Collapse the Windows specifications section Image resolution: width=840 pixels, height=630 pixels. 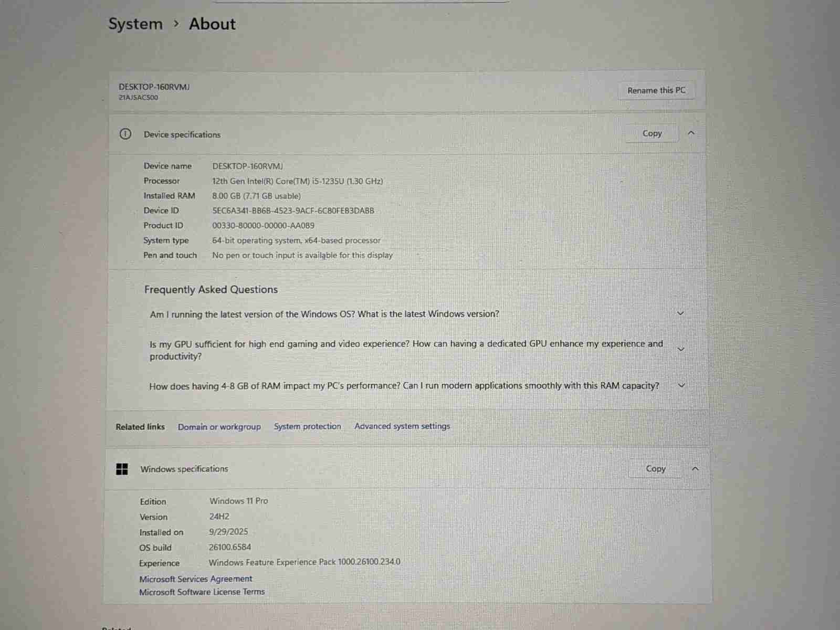tap(695, 468)
